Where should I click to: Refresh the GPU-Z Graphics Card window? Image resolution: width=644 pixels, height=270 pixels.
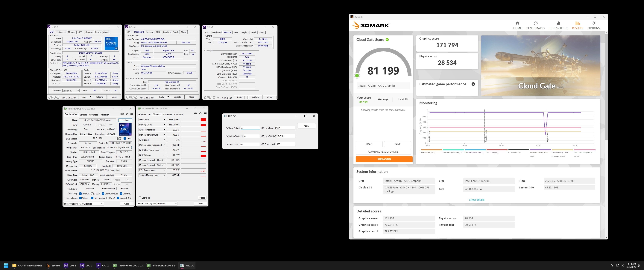[x=127, y=114]
